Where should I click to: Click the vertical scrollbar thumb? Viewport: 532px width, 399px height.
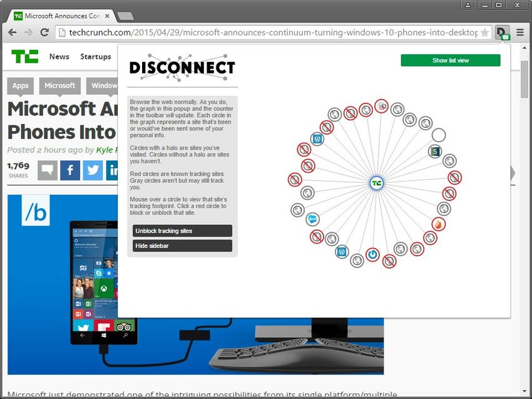click(x=524, y=79)
